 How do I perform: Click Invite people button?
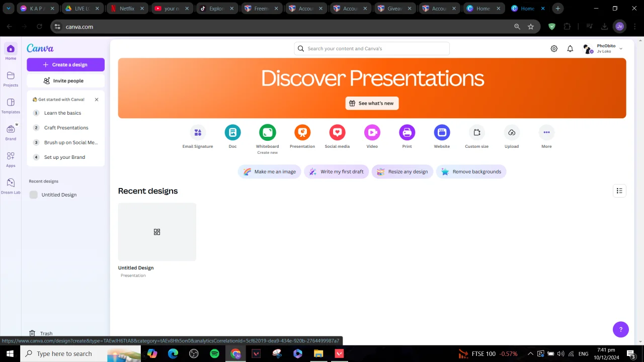(65, 80)
